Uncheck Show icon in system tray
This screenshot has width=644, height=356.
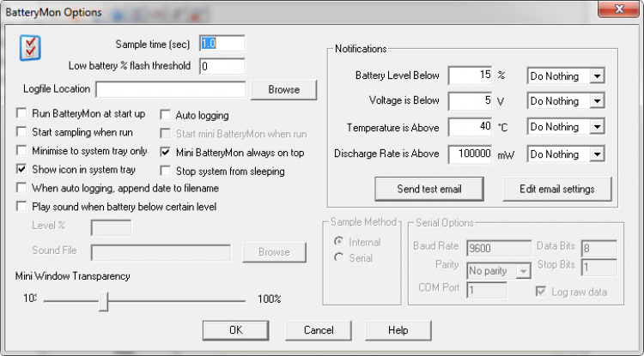click(x=21, y=169)
